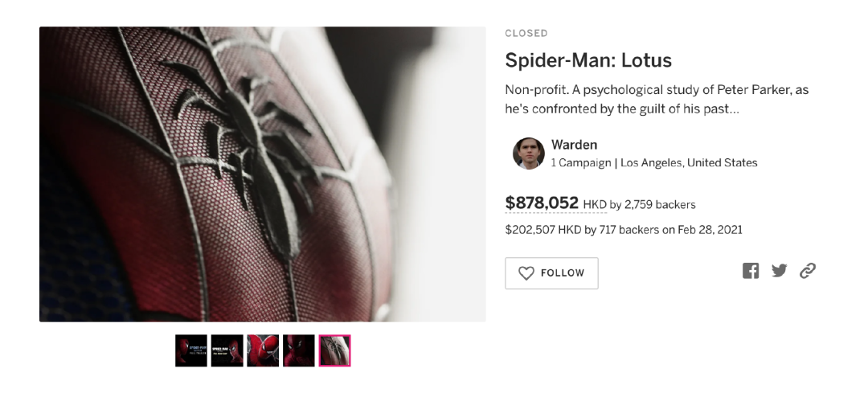This screenshot has height=393, width=868.
Task: Select the fourth gallery thumbnail
Action: [299, 350]
